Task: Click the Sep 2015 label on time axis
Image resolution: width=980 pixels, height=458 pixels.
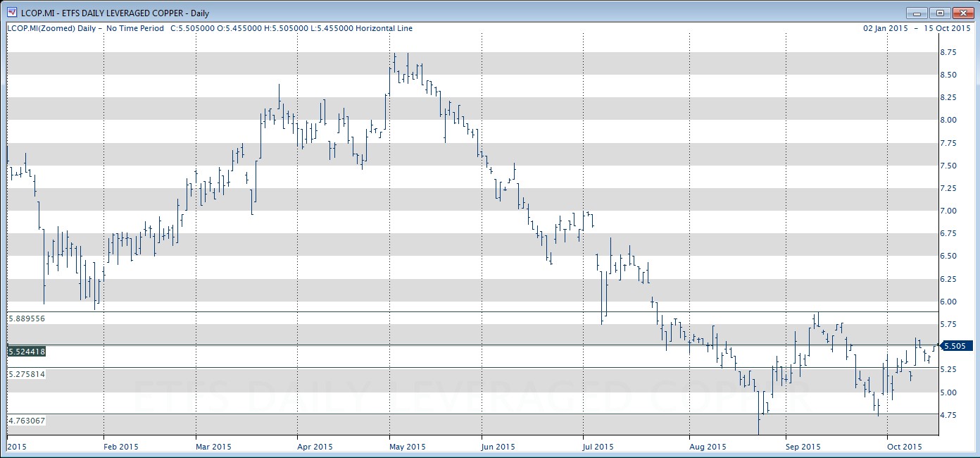Action: click(804, 447)
